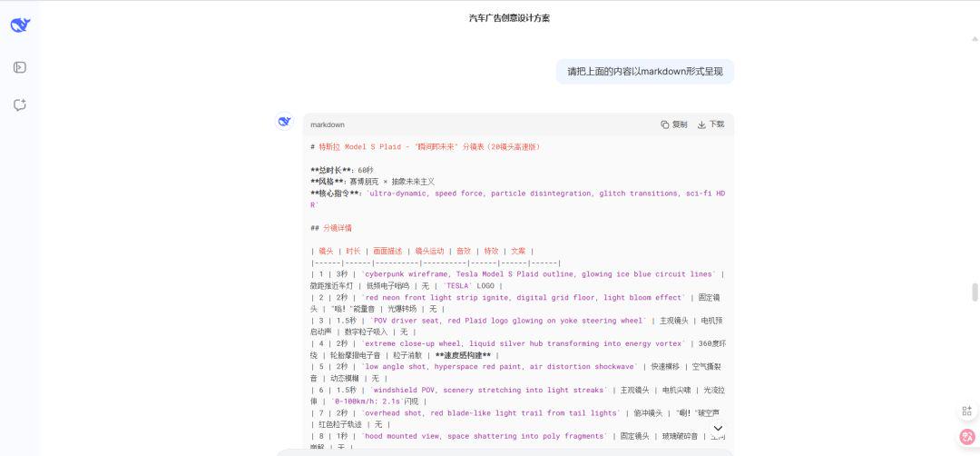Jump to latest message with the down chevron button
Viewport: 980px width, 456px height.
[718, 429]
